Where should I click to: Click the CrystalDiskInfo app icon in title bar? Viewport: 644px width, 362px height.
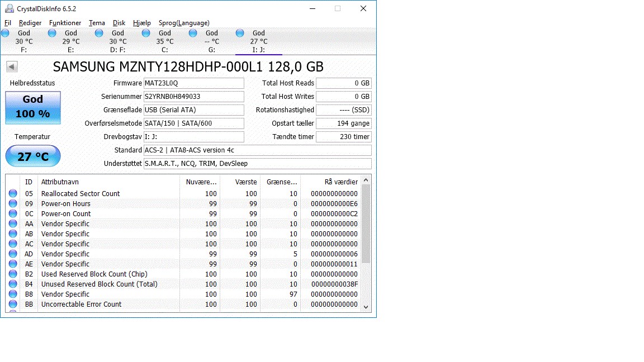[x=10, y=8]
